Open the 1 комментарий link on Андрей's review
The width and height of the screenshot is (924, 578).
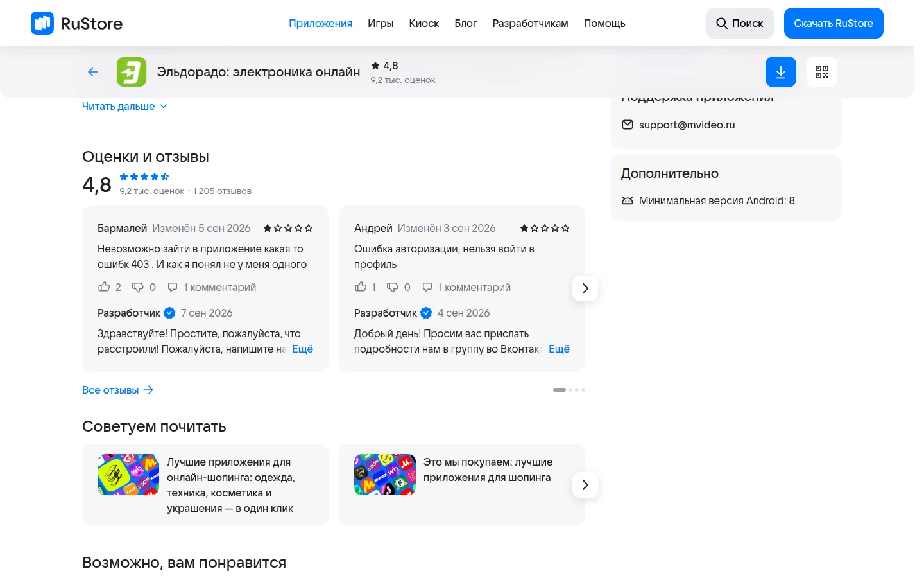474,287
